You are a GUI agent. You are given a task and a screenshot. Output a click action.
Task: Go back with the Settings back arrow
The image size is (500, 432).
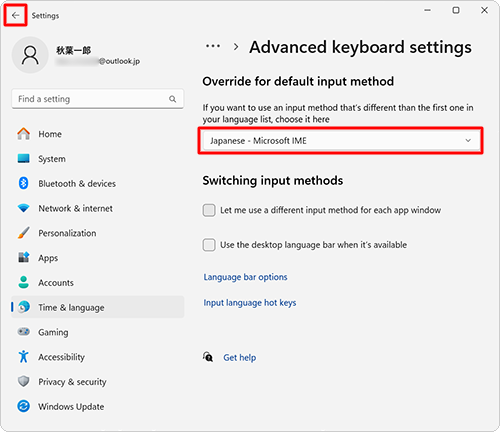(x=15, y=15)
